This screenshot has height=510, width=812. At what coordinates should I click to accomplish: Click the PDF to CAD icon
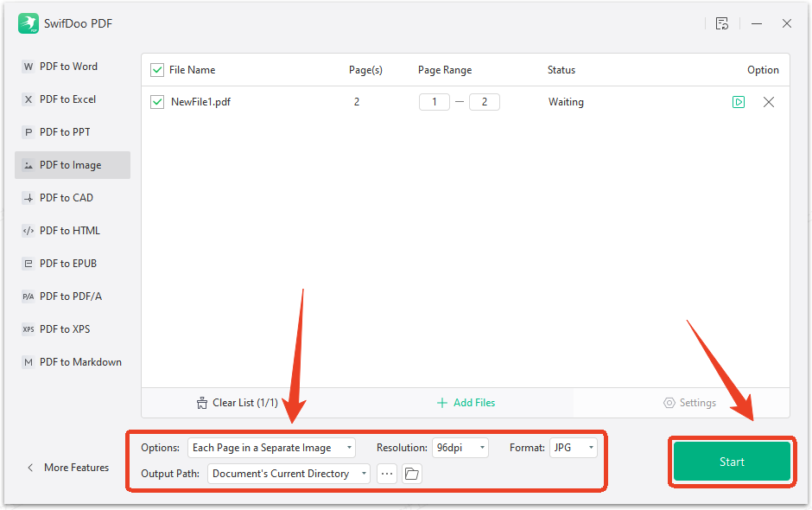pyautogui.click(x=29, y=198)
